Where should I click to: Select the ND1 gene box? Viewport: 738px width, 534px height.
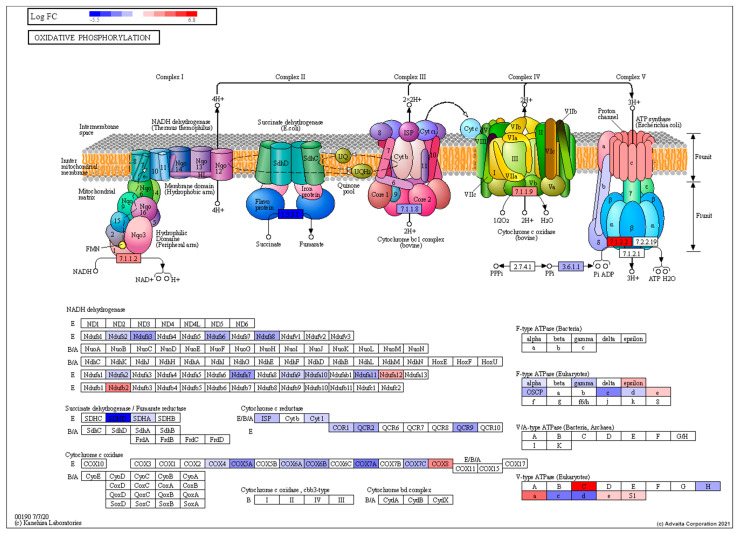93,324
